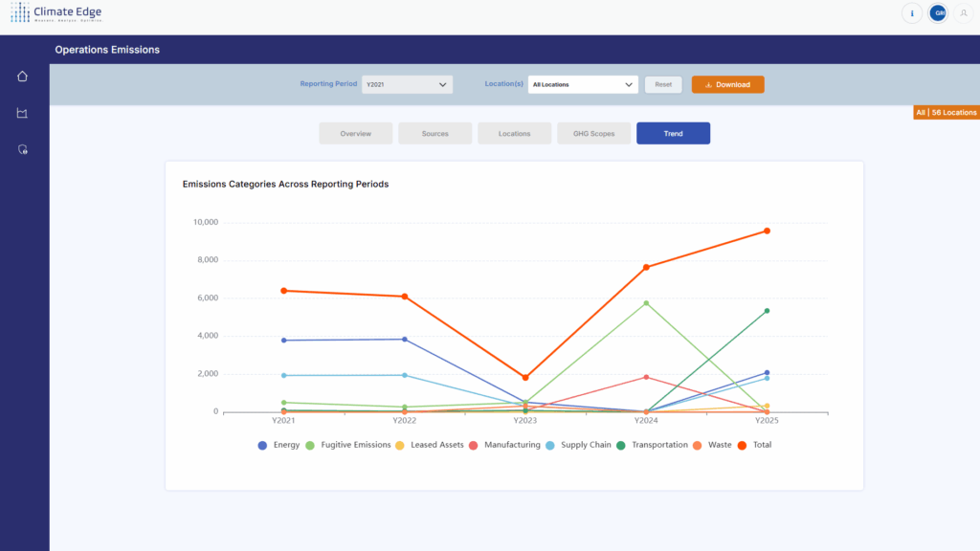Toggle the Transportation legend entry
This screenshot has width=980, height=551.
click(653, 445)
